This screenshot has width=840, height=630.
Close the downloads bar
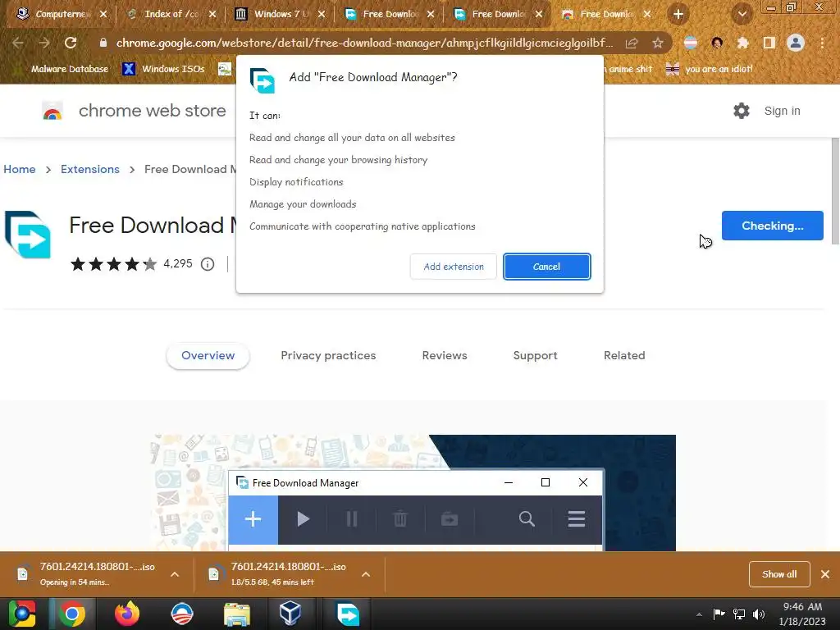tap(825, 574)
